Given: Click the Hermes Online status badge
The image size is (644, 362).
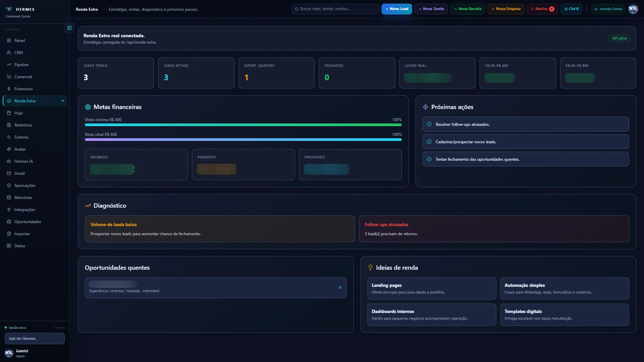Looking at the screenshot, I should pos(608,9).
